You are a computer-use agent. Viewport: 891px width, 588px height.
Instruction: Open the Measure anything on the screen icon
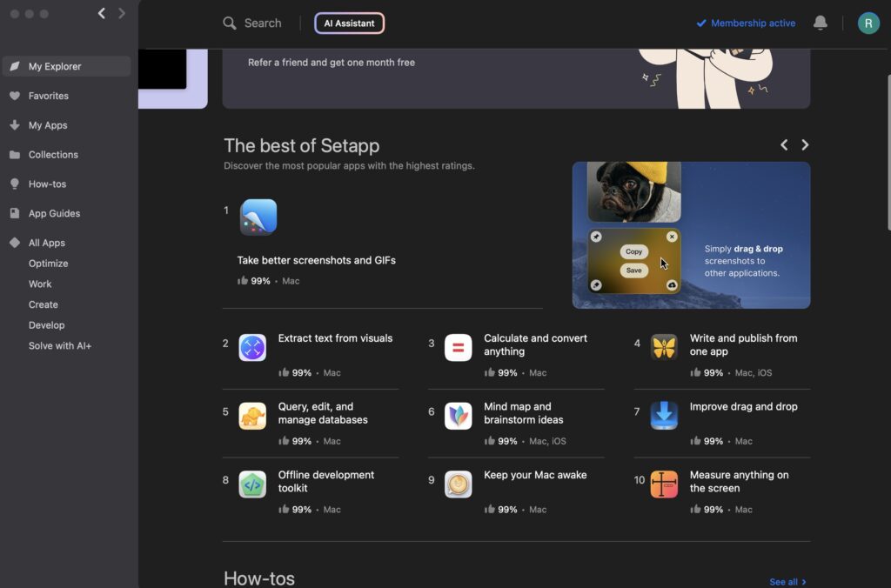[664, 484]
